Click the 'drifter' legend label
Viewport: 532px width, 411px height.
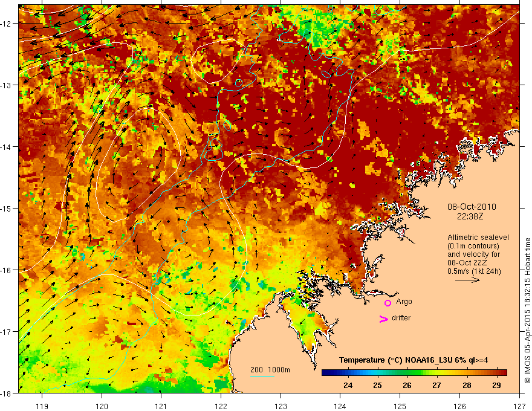point(401,318)
